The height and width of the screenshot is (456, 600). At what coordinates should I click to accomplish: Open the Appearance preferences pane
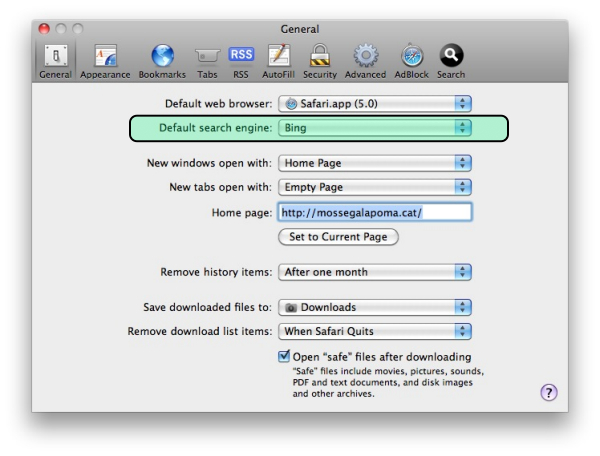pos(105,61)
